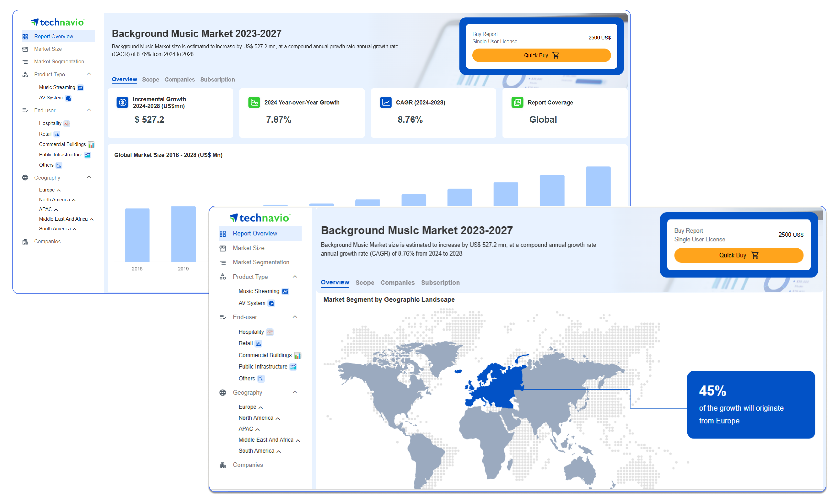Click the 2024 Year-over-Year Growth icon
This screenshot has height=504, width=839.
tap(254, 102)
